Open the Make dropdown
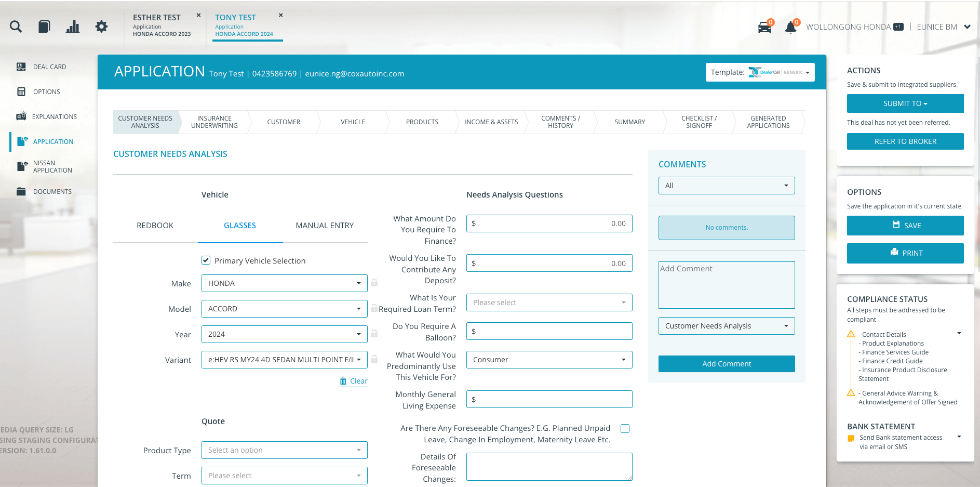The height and width of the screenshot is (487, 980). [285, 283]
